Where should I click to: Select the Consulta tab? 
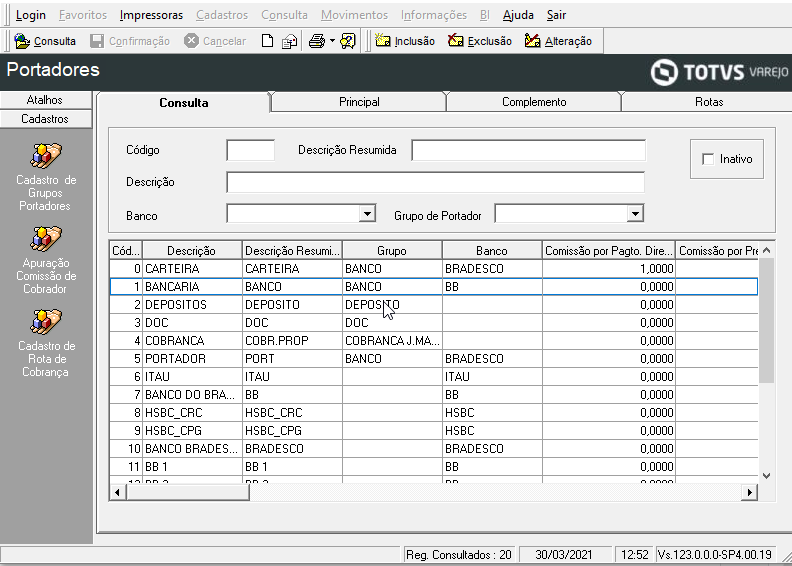pyautogui.click(x=184, y=102)
